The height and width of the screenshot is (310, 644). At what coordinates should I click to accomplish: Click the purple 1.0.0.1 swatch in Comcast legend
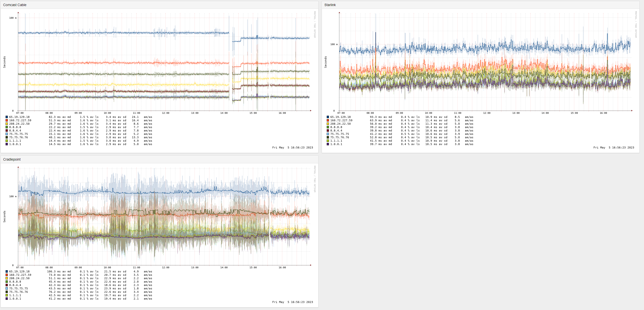coord(7,144)
